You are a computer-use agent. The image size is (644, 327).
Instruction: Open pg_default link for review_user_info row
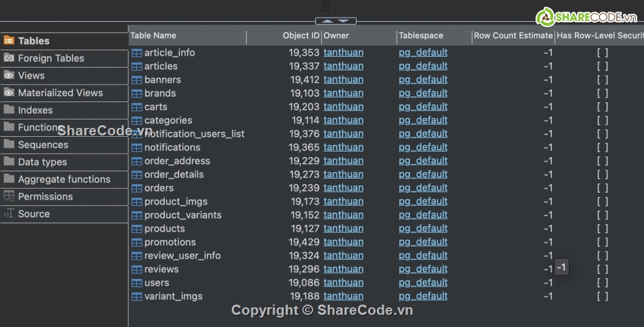click(423, 256)
